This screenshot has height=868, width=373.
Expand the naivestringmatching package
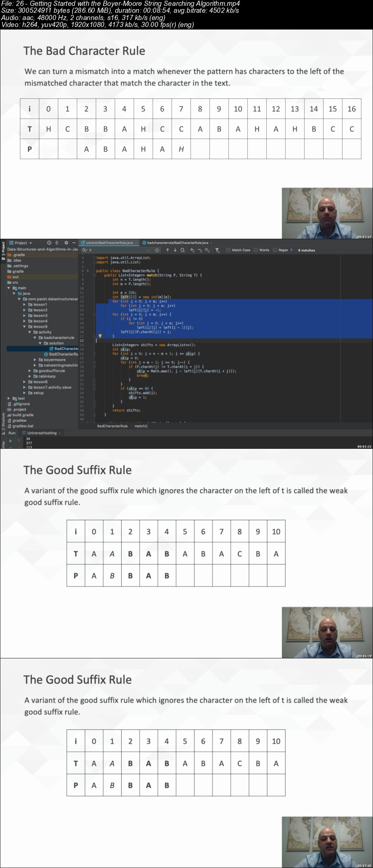pyautogui.click(x=35, y=365)
